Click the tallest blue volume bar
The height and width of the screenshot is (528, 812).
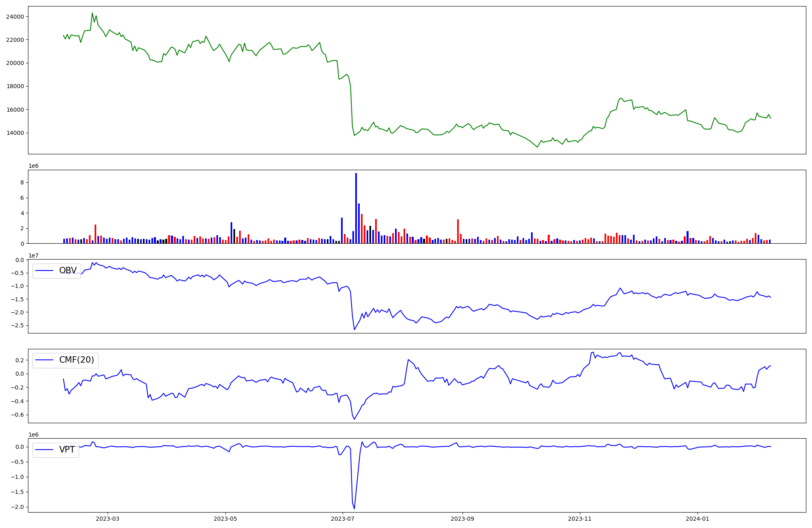[356, 207]
